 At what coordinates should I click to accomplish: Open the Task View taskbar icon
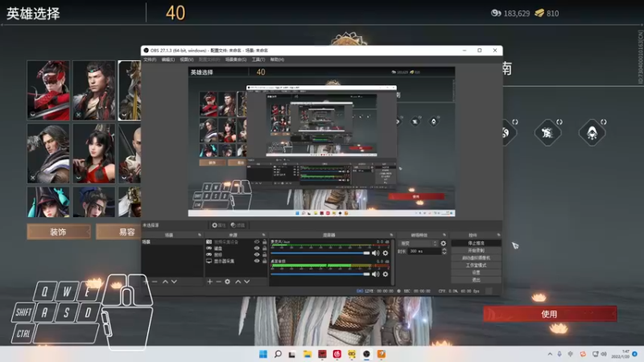point(292,354)
